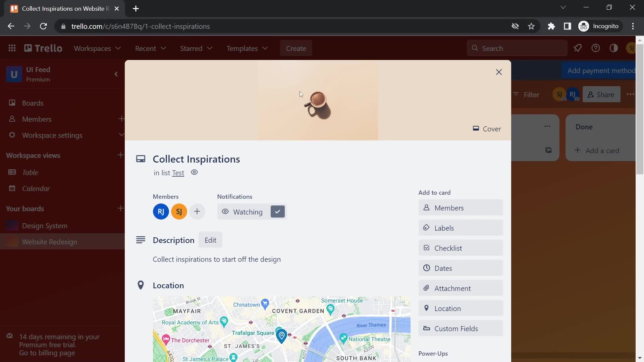The image size is (644, 362).
Task: Click the Custom Fields icon in sidebar
Action: click(x=426, y=328)
